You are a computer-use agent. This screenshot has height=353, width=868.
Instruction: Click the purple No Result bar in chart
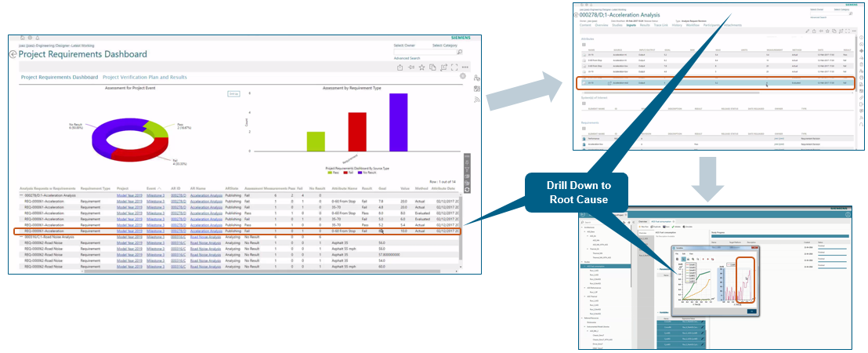(398, 122)
